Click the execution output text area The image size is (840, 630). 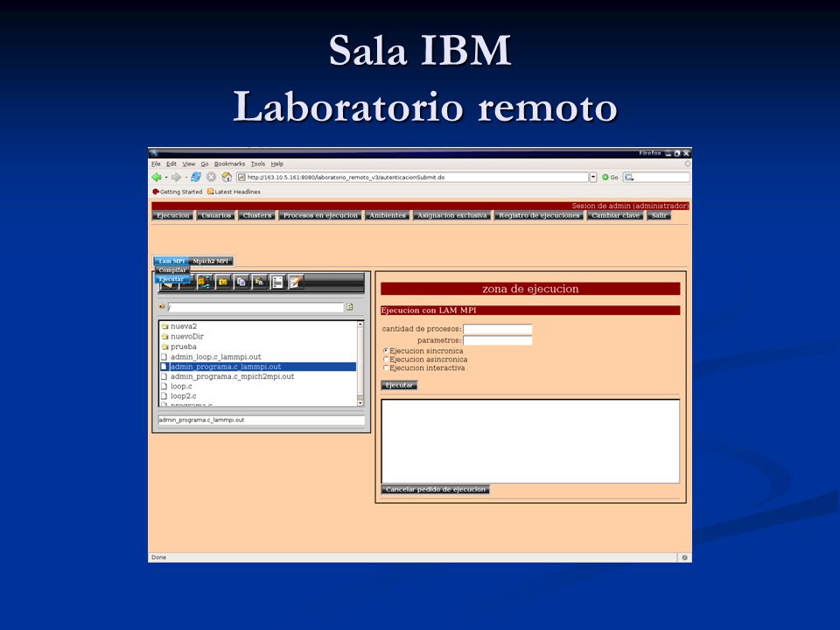[x=530, y=441]
